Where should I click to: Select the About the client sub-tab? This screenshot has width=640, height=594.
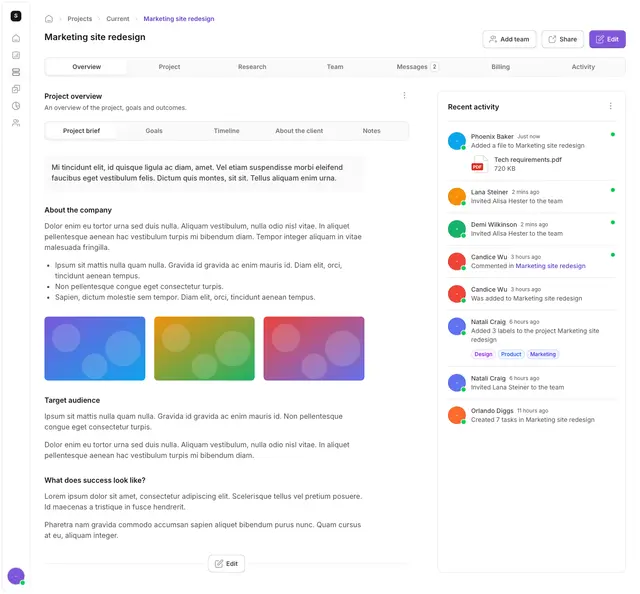(x=299, y=131)
